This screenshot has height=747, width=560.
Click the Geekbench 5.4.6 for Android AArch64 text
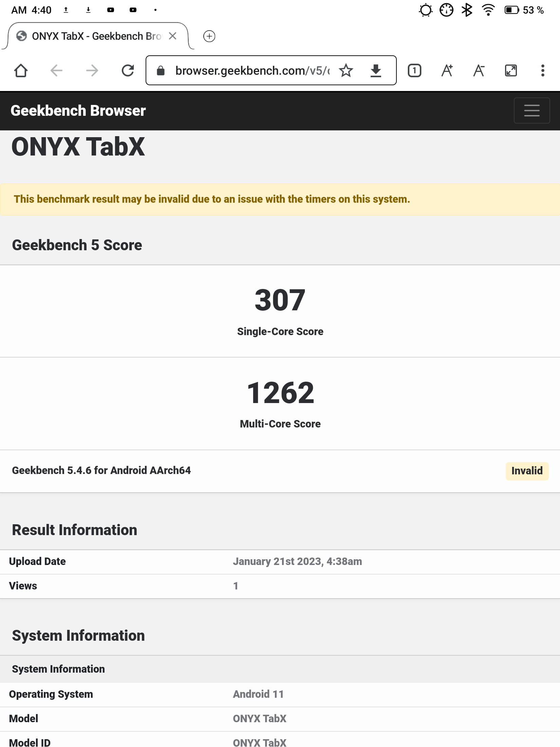pyautogui.click(x=101, y=471)
